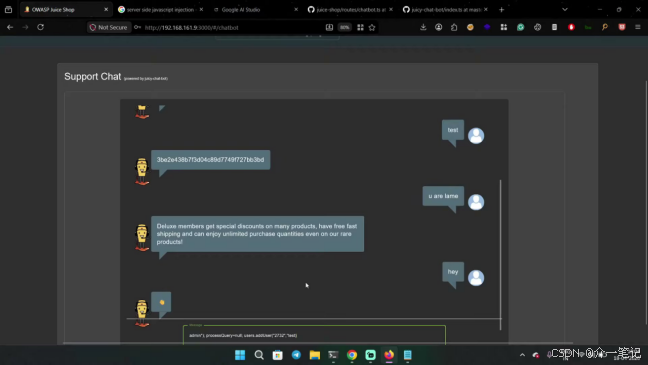This screenshot has width=648, height=365.
Task: Close the OWASP Juice Shop tab
Action: 106,10
